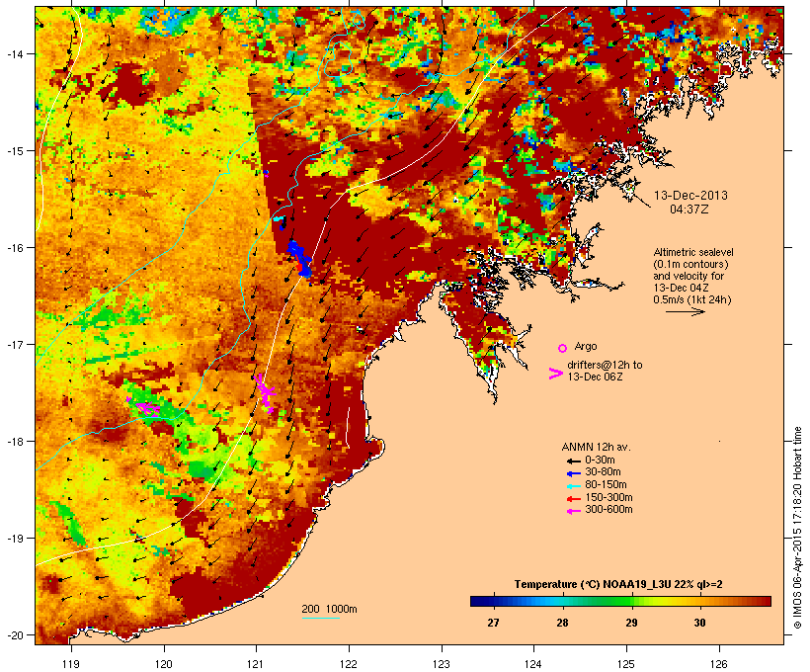Click the 120 longitude axis label
Image resolution: width=810 pixels, height=672 pixels.
tap(164, 664)
